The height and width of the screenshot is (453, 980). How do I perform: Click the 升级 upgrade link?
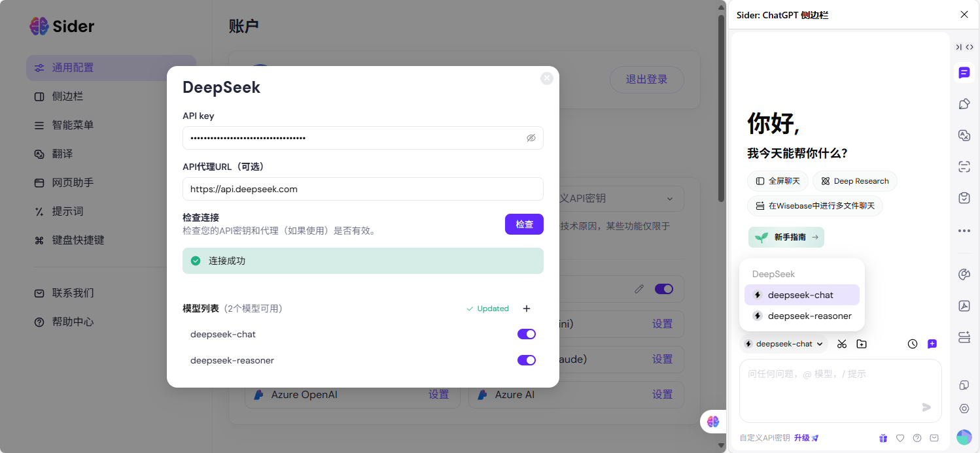[806, 438]
